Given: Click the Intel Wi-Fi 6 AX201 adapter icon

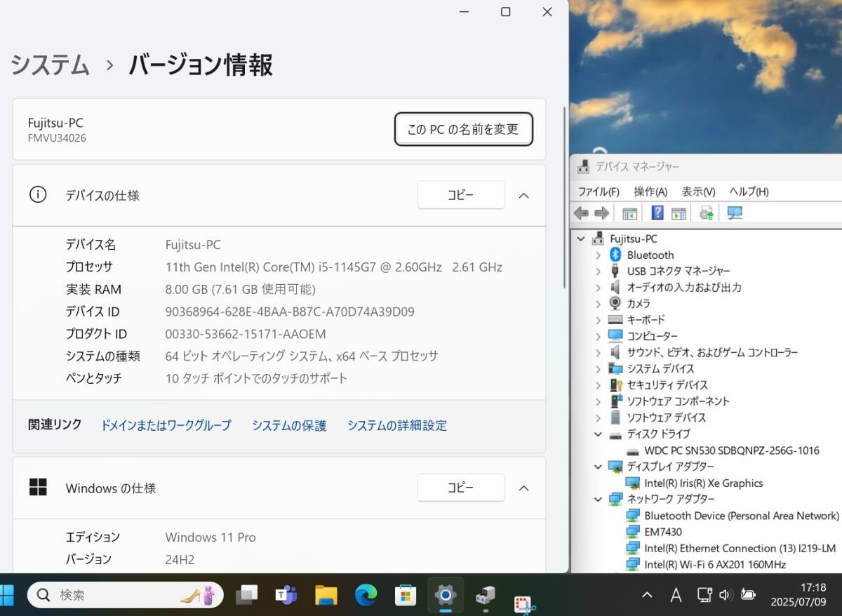Looking at the screenshot, I should [x=633, y=564].
